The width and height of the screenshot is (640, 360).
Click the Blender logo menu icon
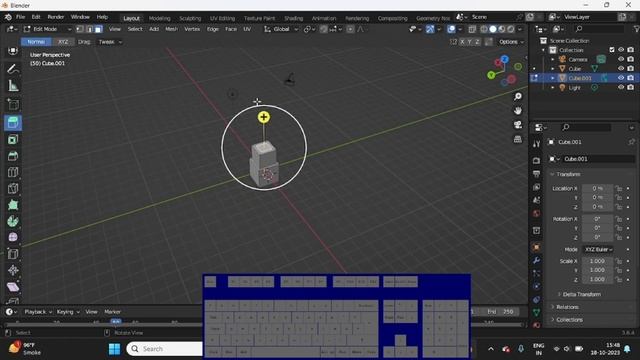pyautogui.click(x=8, y=17)
